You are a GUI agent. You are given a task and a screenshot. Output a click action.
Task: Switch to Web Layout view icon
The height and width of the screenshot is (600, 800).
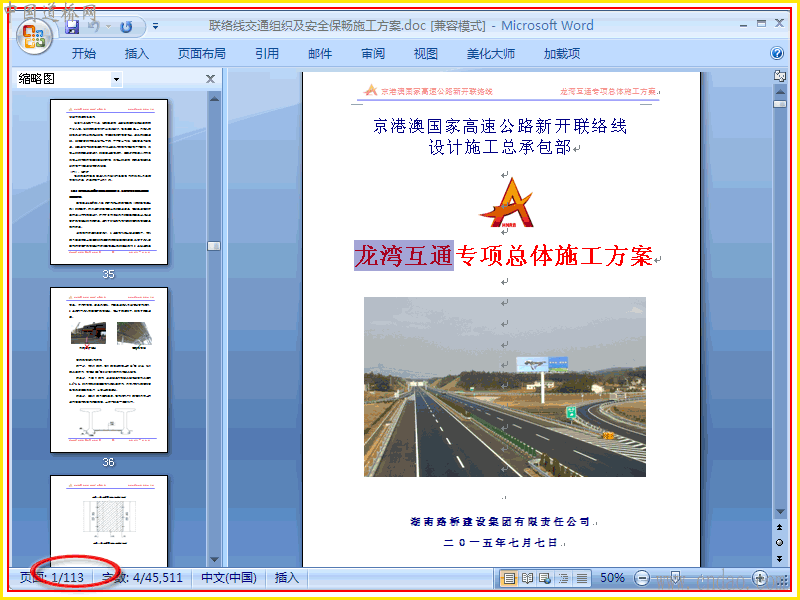pos(545,578)
